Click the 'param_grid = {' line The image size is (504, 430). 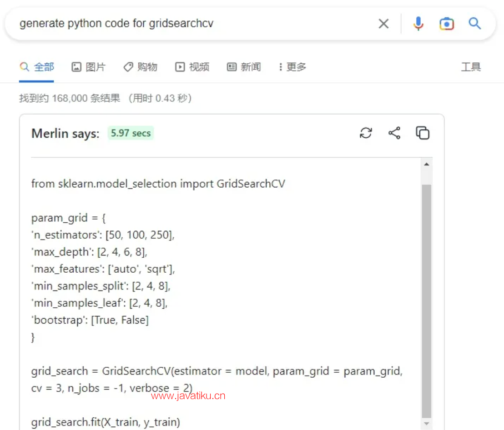(69, 218)
